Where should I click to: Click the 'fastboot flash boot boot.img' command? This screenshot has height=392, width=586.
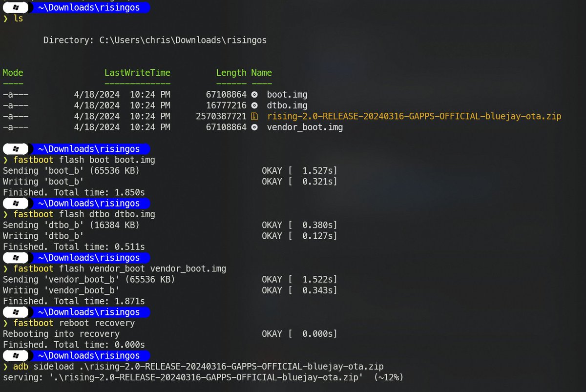coord(84,160)
